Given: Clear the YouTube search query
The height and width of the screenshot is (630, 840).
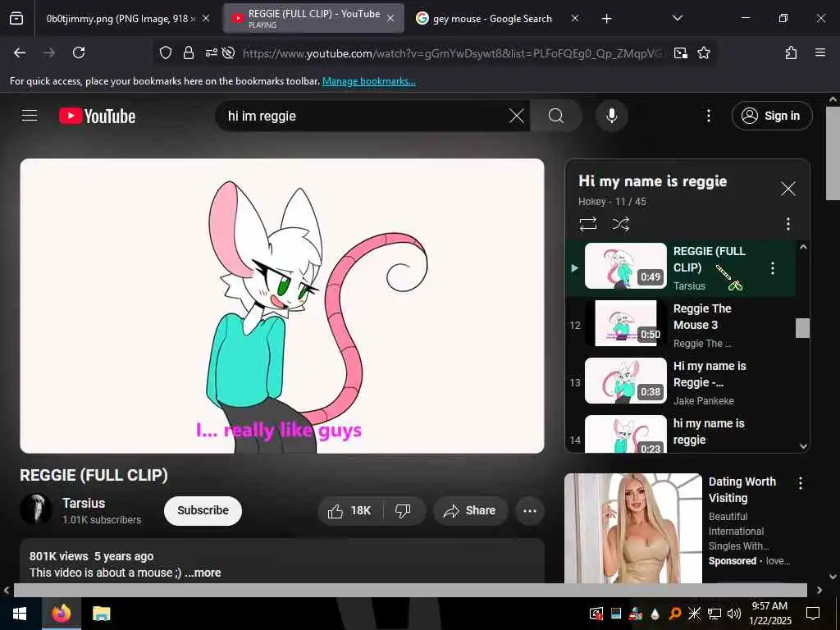Looking at the screenshot, I should pos(517,116).
